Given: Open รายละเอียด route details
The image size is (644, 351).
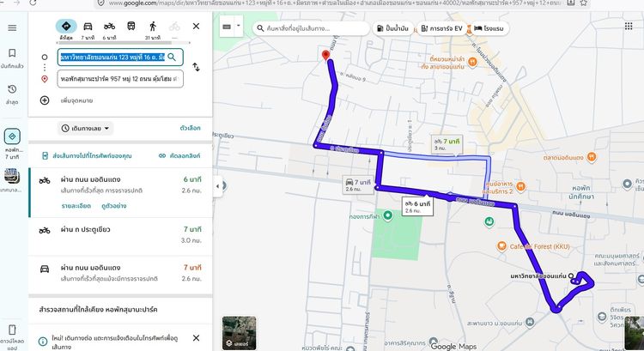Looking at the screenshot, I should coord(76,206).
